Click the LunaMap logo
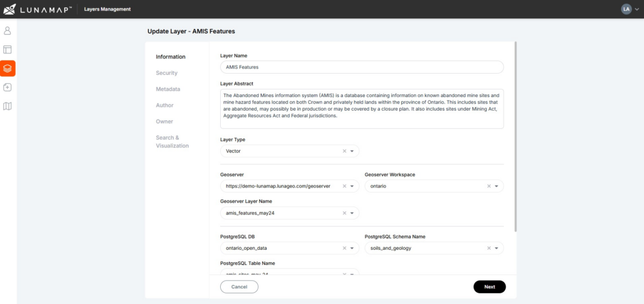 click(x=38, y=9)
